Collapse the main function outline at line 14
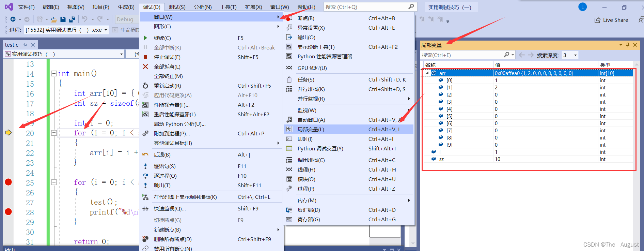The image size is (644, 251). [54, 73]
